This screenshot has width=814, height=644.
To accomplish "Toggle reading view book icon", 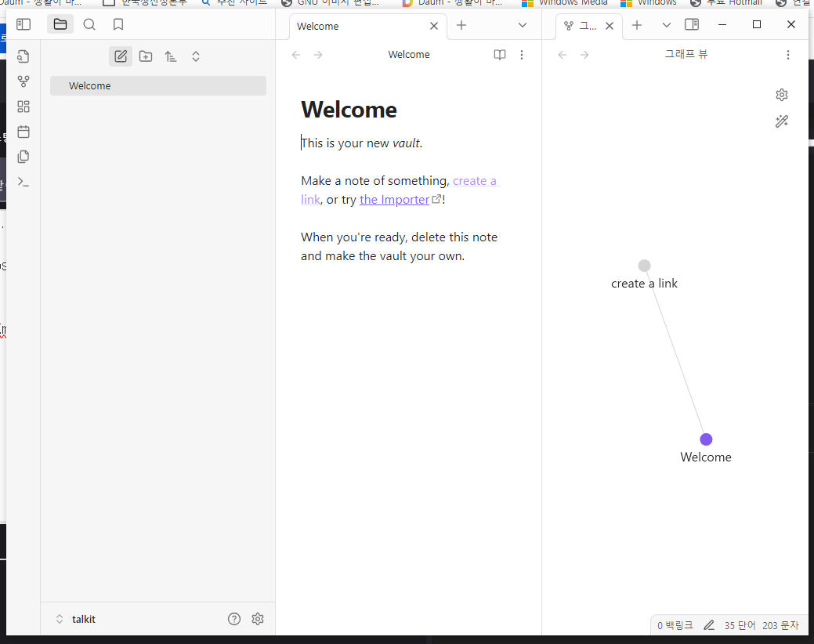I will (499, 55).
